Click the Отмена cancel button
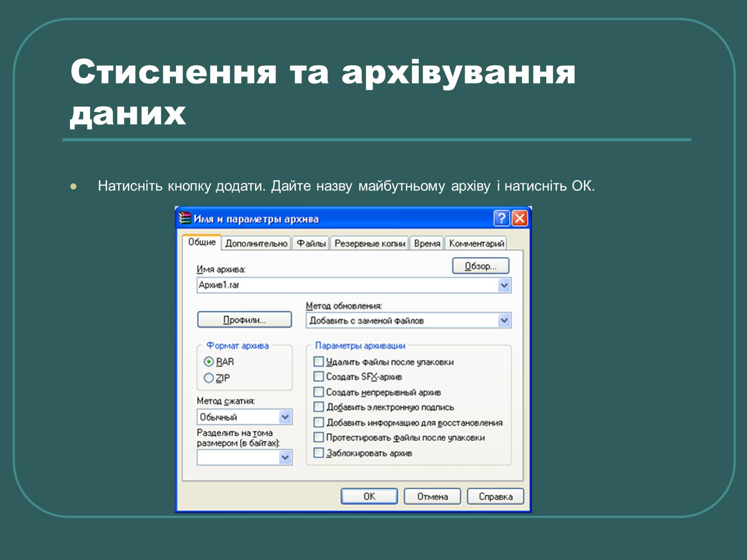This screenshot has width=747, height=560. point(432,497)
